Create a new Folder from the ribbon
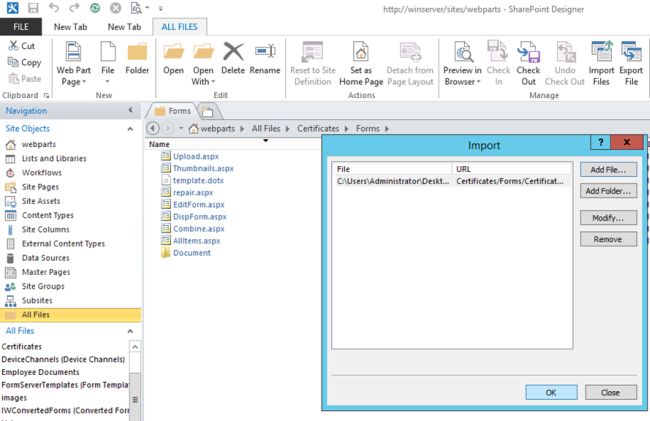Image resolution: width=650 pixels, height=421 pixels. pyautogui.click(x=137, y=58)
